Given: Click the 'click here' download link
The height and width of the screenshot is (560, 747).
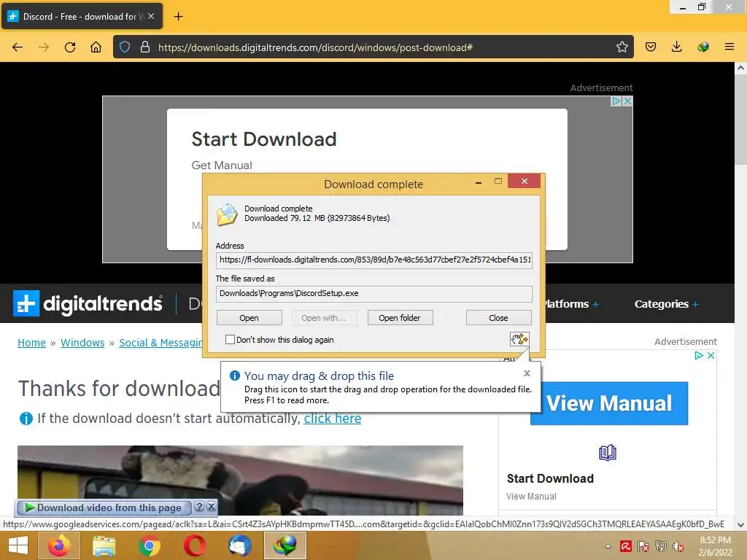Looking at the screenshot, I should point(333,418).
